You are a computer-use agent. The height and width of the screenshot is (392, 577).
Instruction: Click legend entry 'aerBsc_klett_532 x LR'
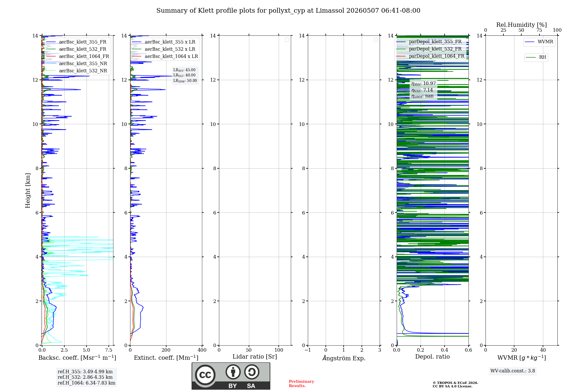(x=164, y=49)
